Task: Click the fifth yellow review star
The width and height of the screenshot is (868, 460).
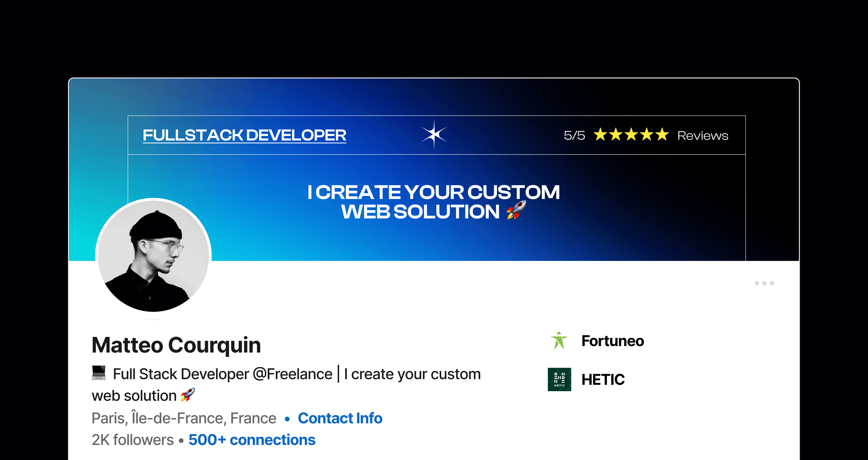Action: [x=662, y=135]
